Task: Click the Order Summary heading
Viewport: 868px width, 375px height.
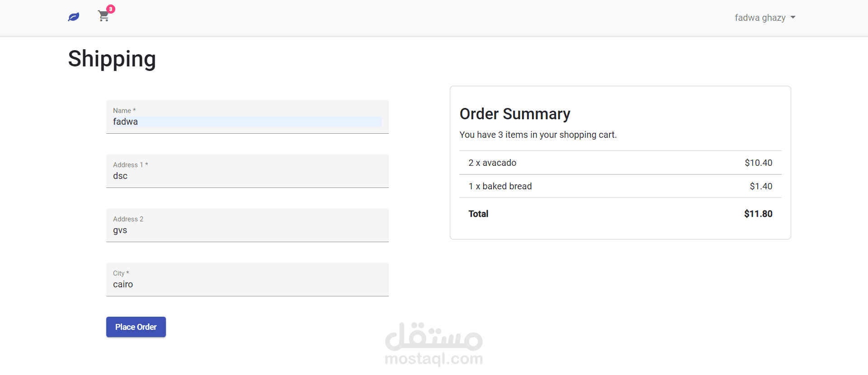Action: click(515, 114)
